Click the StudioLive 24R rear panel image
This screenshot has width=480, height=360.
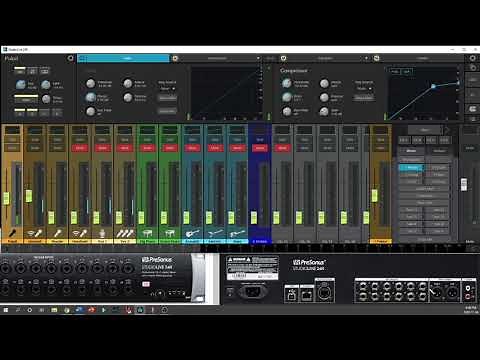pos(350,279)
